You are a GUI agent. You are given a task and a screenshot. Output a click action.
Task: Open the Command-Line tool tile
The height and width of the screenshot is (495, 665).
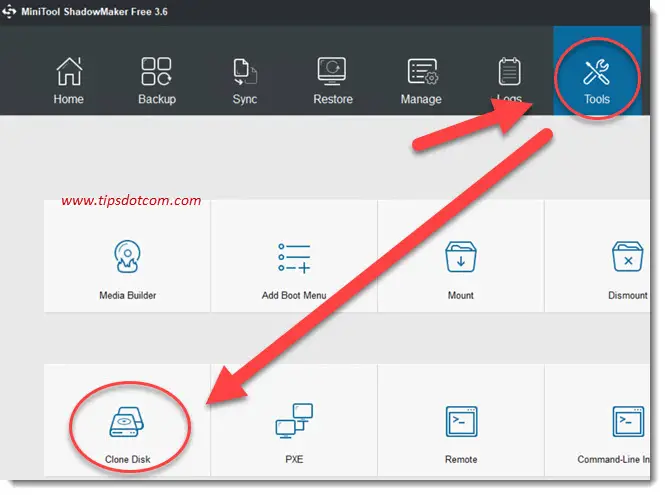[x=598, y=420]
